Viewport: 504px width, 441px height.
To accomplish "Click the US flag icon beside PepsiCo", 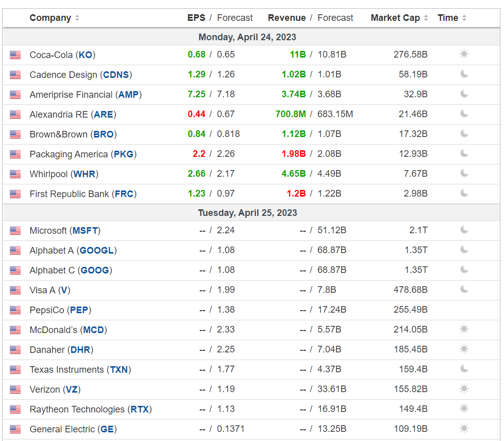I will pos(15,310).
